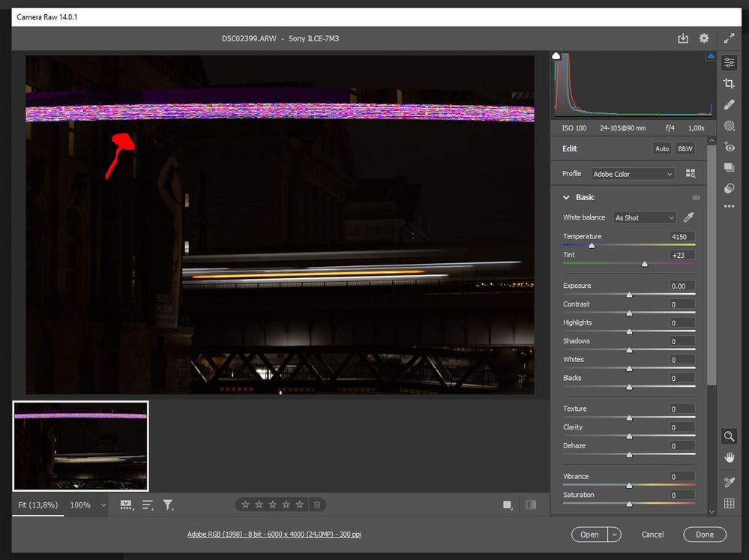Click the Tint slider handle
749x560 pixels.
click(x=644, y=264)
